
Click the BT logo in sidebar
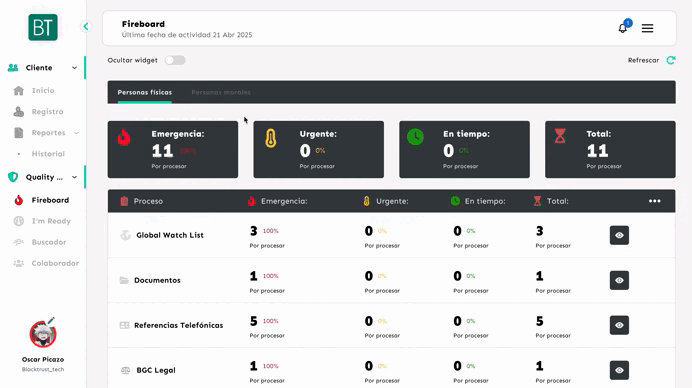43,27
